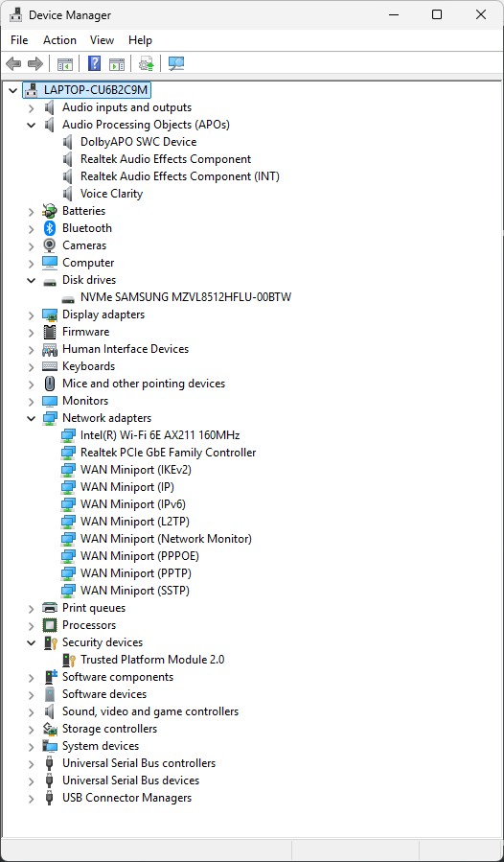Screen dimensions: 504x862
Task: Click the Update device driver toolbar icon
Action: [147, 64]
